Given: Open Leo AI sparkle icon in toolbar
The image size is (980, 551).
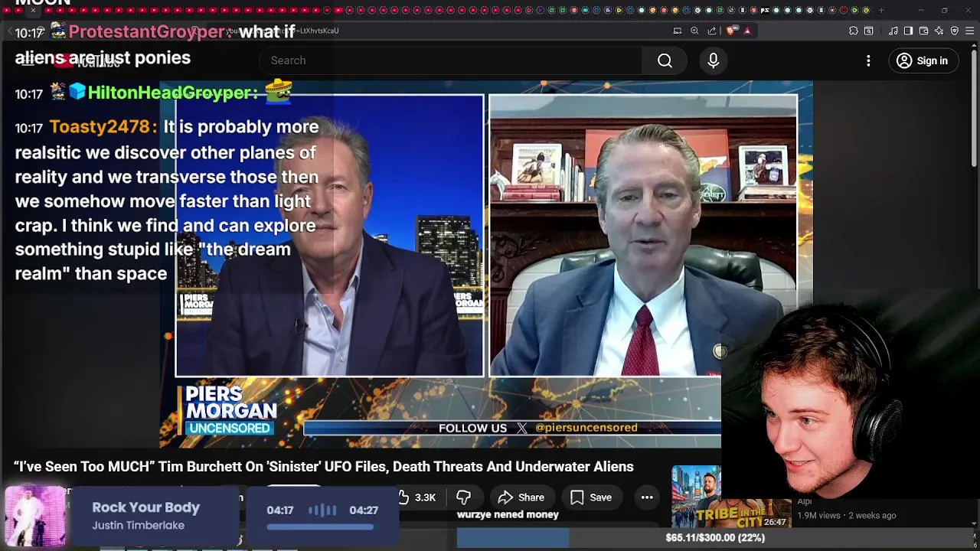Looking at the screenshot, I should 939,31.
